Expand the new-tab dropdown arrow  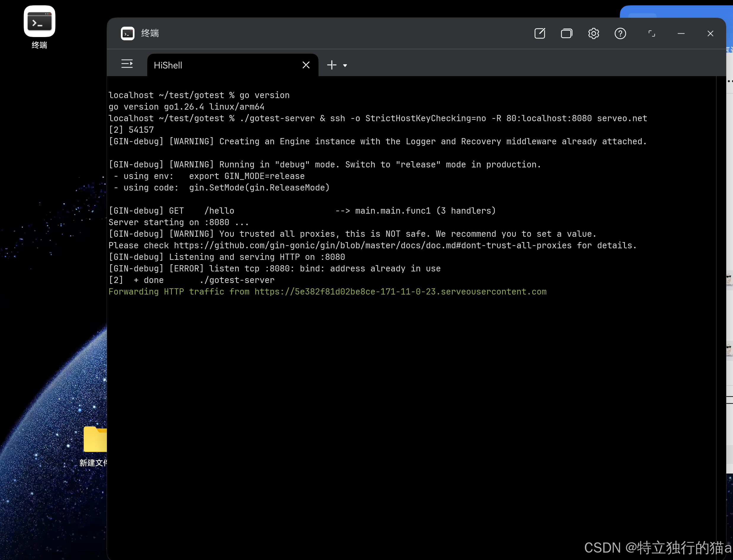pyautogui.click(x=345, y=66)
